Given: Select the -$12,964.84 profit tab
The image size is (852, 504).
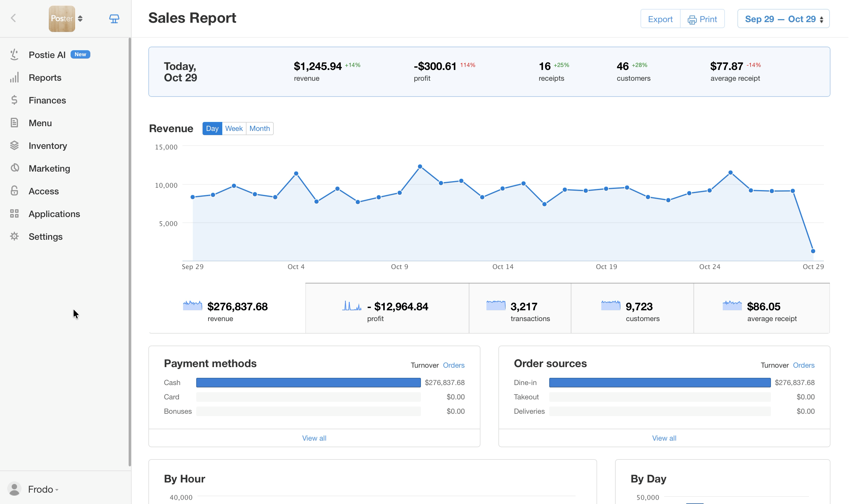Looking at the screenshot, I should [x=387, y=308].
